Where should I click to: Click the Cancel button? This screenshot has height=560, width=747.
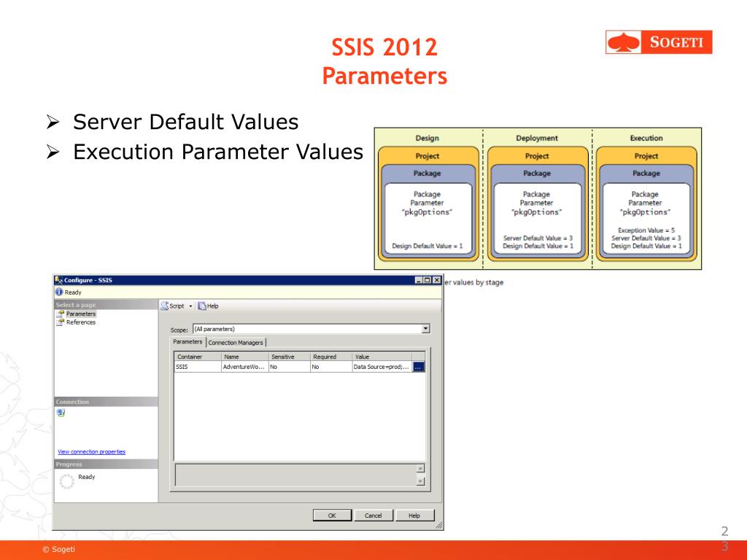click(x=373, y=516)
